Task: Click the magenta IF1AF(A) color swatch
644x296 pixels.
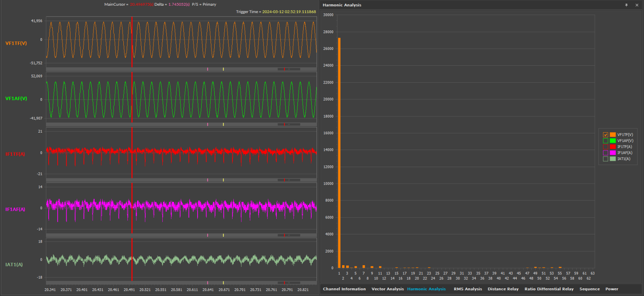Action: pos(612,153)
